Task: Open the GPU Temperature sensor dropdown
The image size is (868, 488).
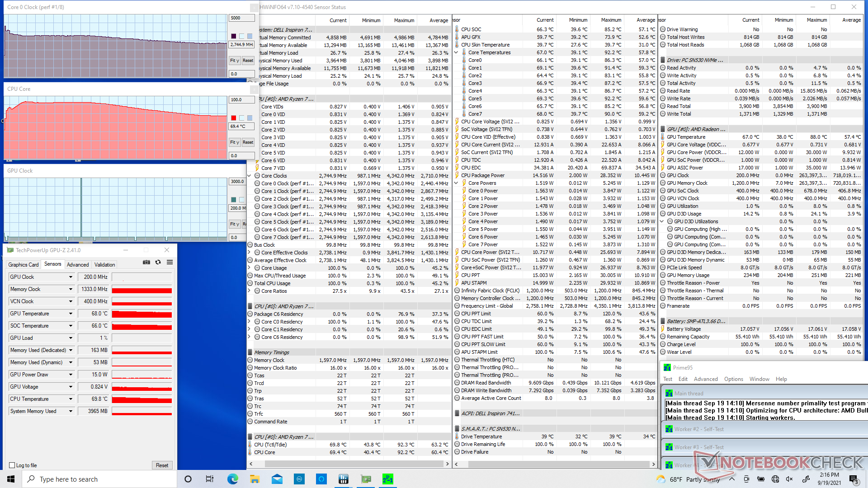Action: pos(71,314)
